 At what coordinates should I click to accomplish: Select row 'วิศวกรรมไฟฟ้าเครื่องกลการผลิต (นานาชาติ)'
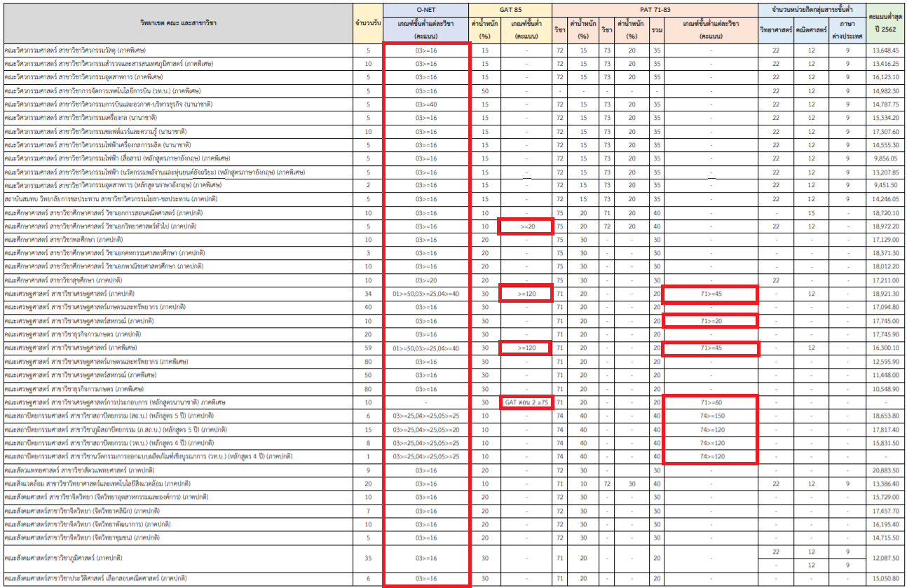pos(453,144)
